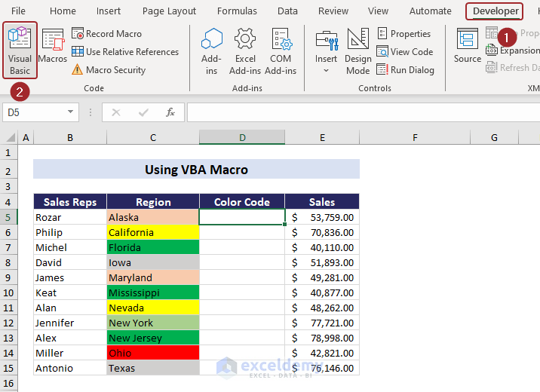Select the yellow California cell
Image resolution: width=540 pixels, height=392 pixels.
[153, 232]
